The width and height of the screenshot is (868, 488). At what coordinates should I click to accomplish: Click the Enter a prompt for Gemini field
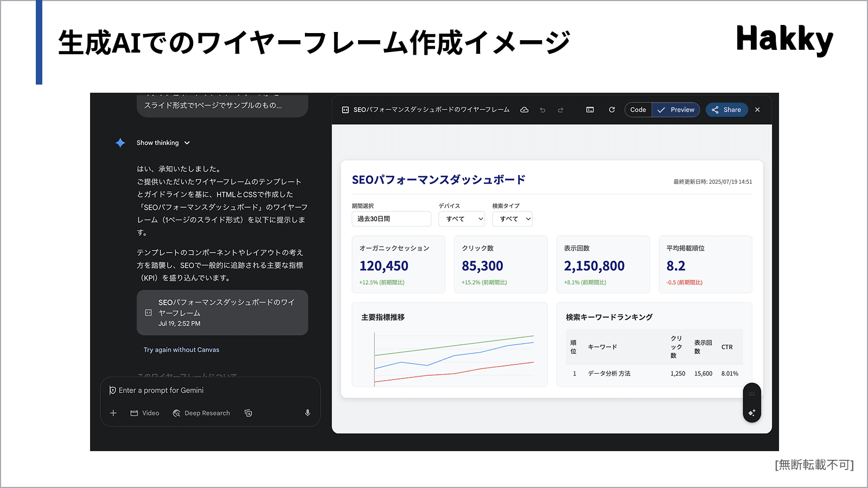[206, 390]
